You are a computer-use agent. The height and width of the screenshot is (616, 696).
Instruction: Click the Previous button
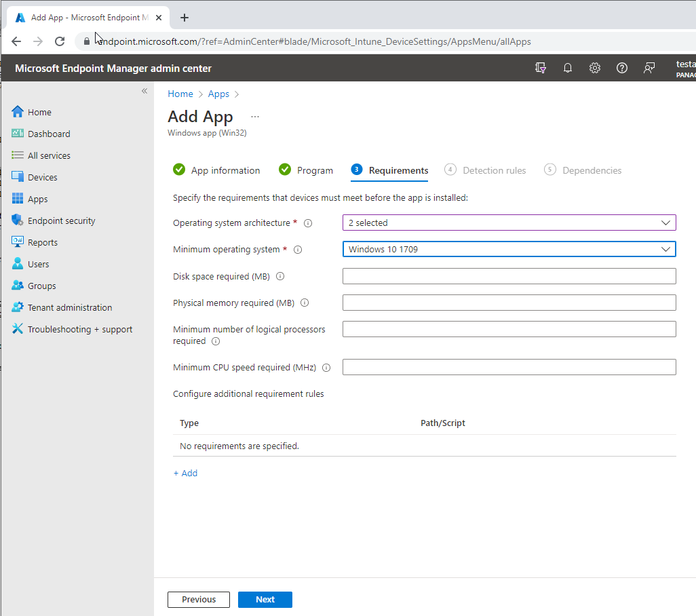pyautogui.click(x=199, y=599)
